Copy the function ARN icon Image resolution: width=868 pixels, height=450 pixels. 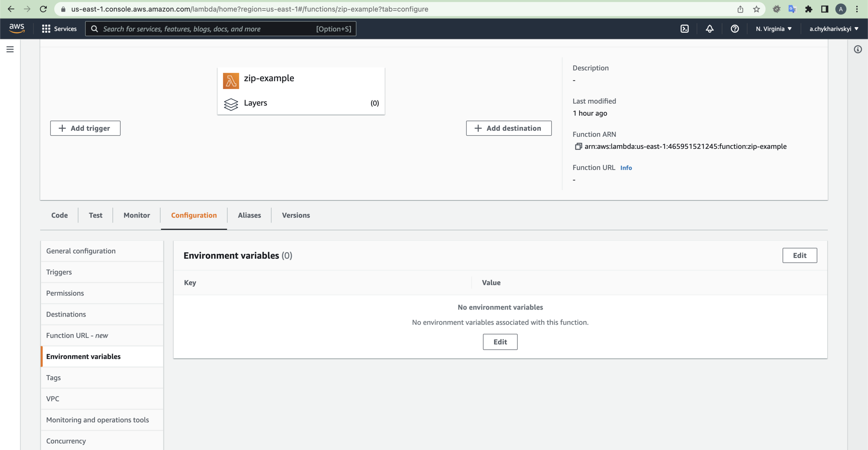[578, 146]
